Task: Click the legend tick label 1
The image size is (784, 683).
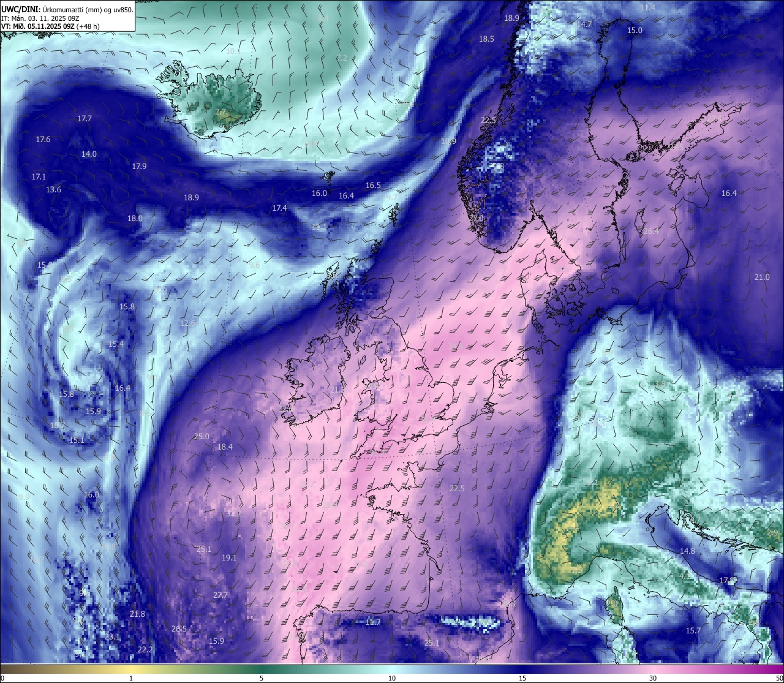Action: [131, 678]
